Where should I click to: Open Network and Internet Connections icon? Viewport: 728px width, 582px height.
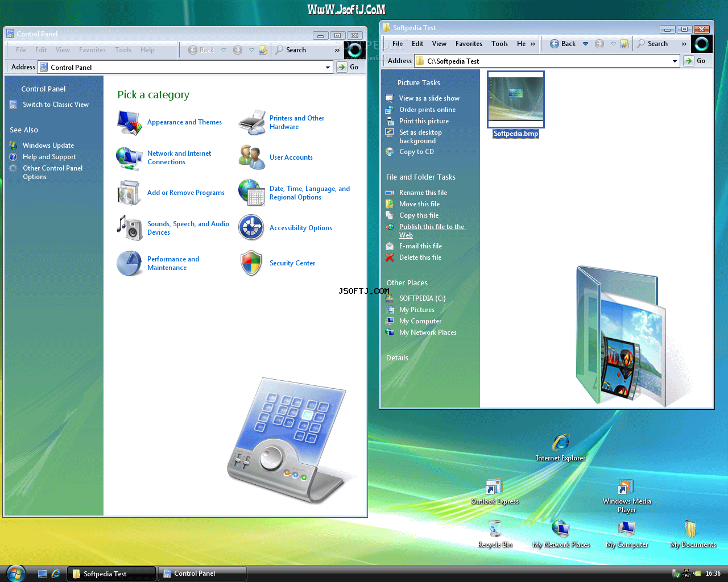129,158
